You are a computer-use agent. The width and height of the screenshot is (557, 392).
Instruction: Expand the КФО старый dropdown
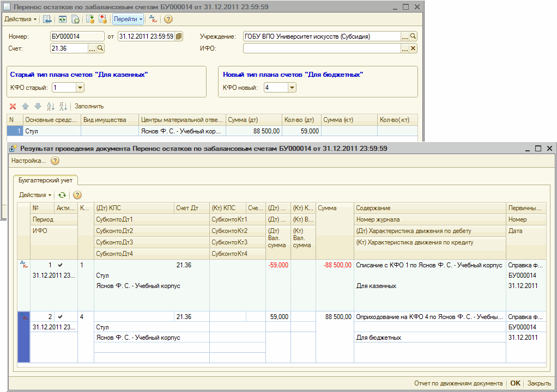click(80, 88)
